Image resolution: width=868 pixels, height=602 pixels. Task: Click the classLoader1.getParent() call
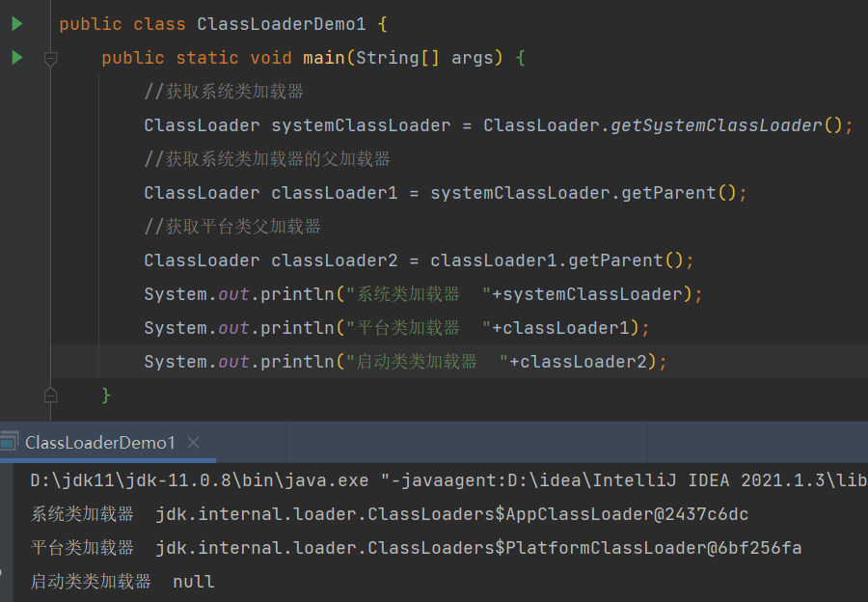556,260
